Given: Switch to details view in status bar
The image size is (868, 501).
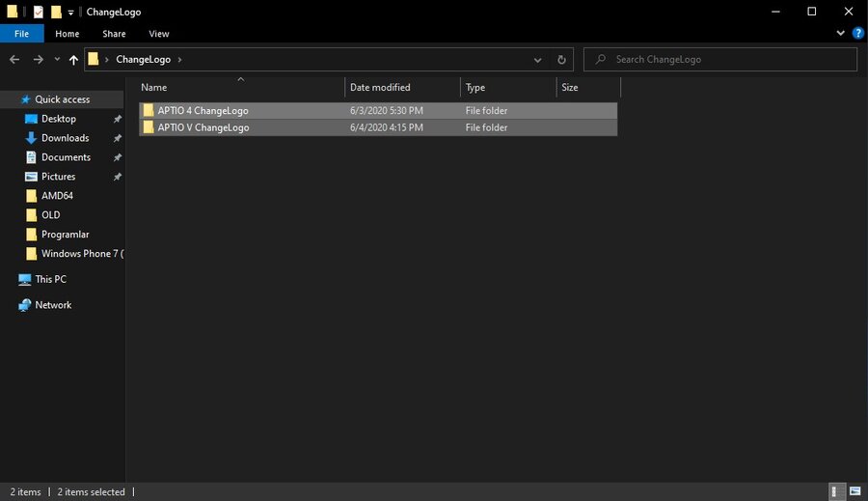Looking at the screenshot, I should [x=836, y=491].
